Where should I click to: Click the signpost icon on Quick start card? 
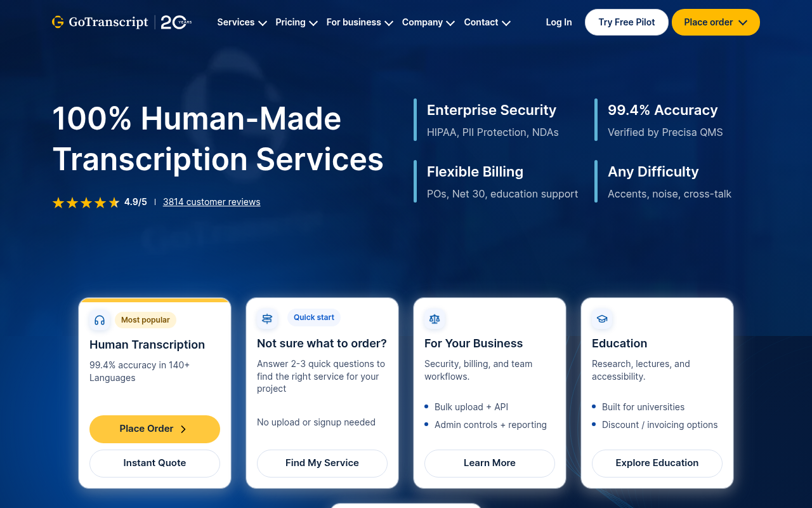pos(267,319)
